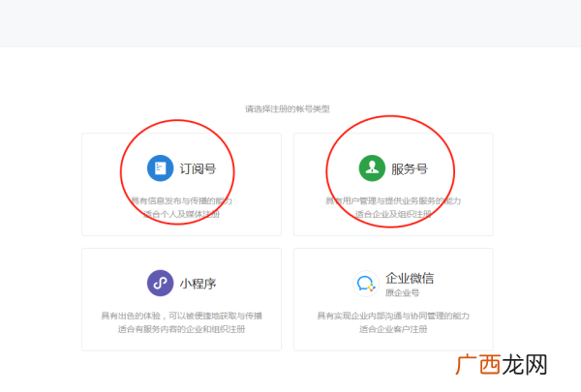The height and width of the screenshot is (392, 581).
Task: Click the green 服务号 person icon
Action: (372, 168)
